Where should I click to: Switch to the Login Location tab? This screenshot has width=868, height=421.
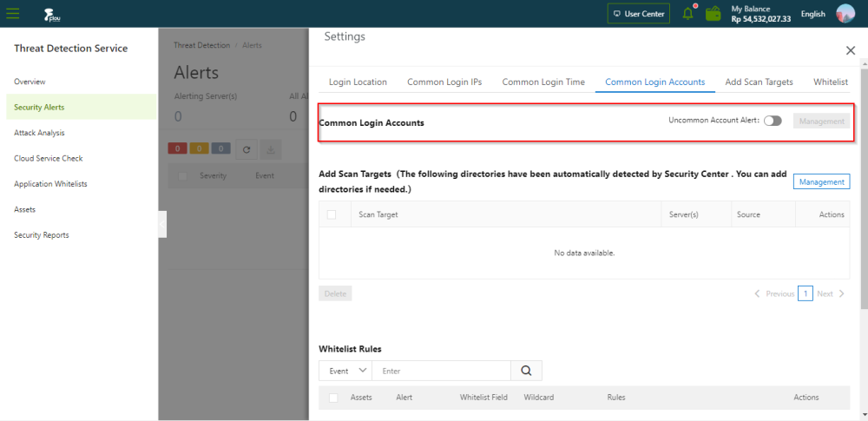[x=358, y=82]
